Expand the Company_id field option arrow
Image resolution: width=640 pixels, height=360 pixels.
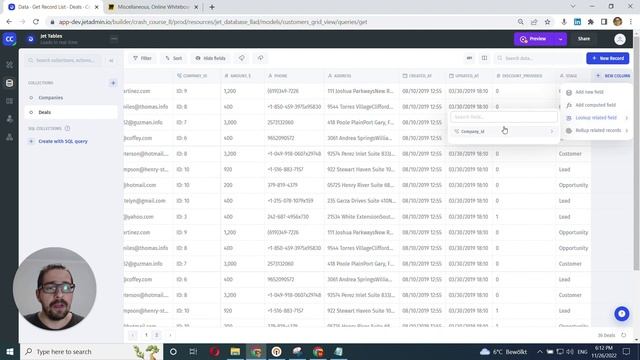click(552, 131)
